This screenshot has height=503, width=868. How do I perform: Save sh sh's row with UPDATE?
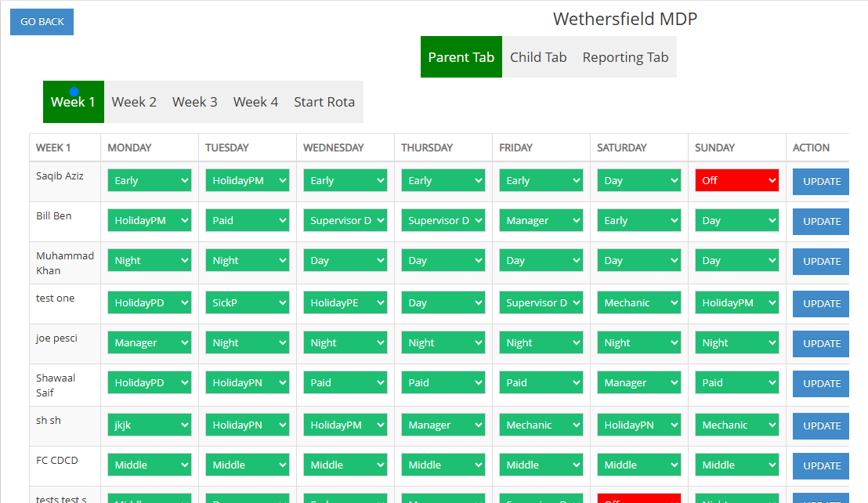click(x=821, y=425)
